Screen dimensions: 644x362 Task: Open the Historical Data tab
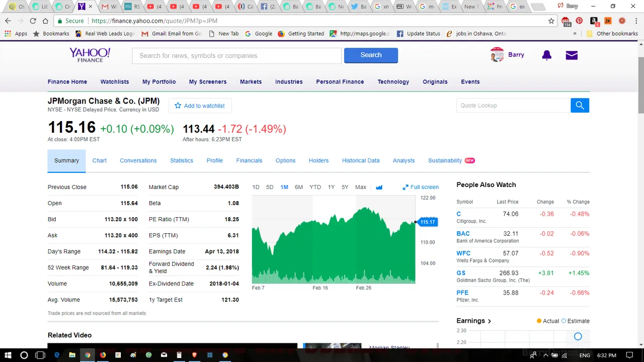coord(361,160)
